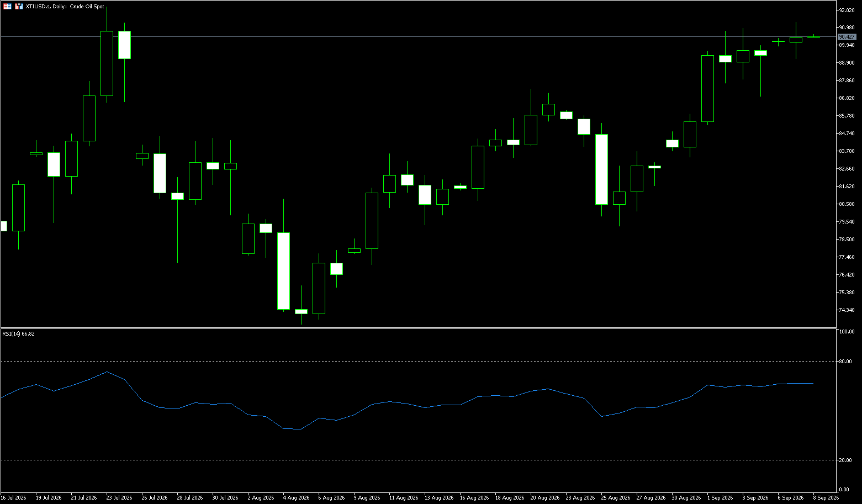Click the separator between chart and RSI panel
This screenshot has width=862, height=504.
click(x=418, y=328)
